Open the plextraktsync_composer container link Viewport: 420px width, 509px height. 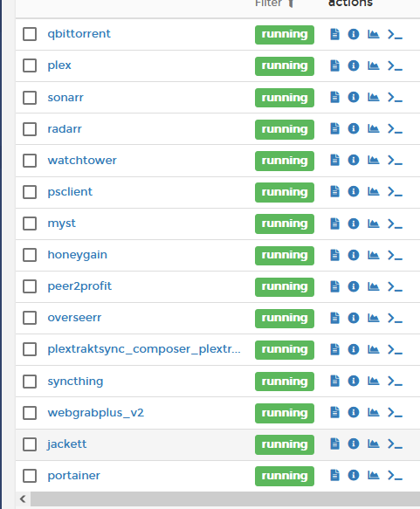point(144,349)
